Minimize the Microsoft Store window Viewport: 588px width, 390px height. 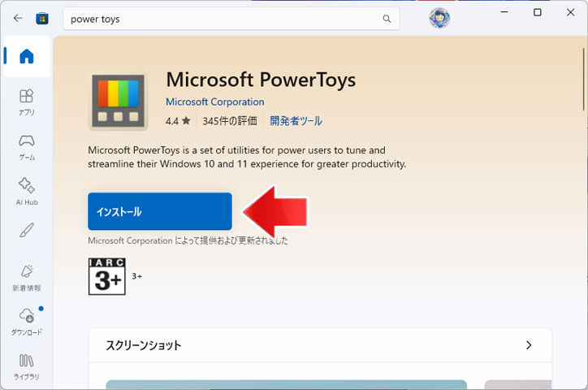504,12
